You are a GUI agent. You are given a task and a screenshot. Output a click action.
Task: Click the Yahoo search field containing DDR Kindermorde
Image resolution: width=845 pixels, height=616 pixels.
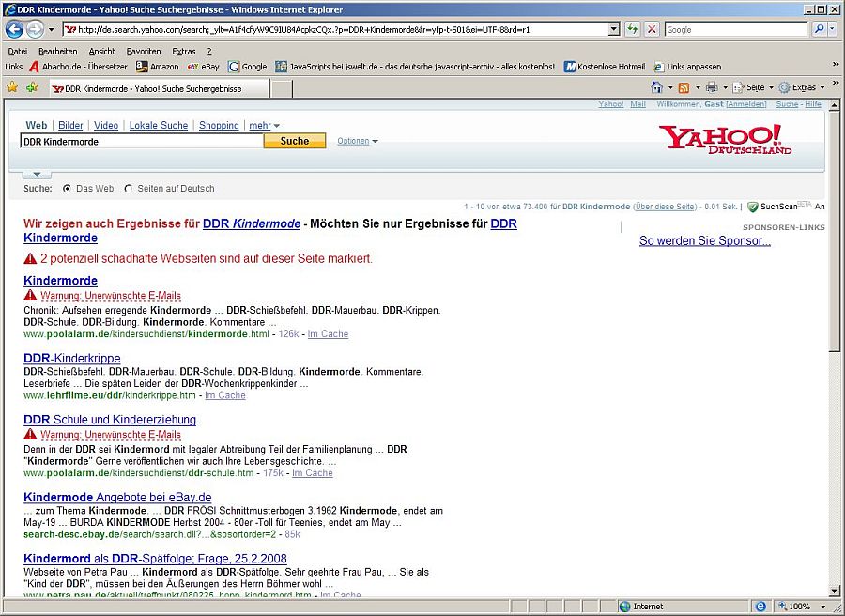coord(142,141)
